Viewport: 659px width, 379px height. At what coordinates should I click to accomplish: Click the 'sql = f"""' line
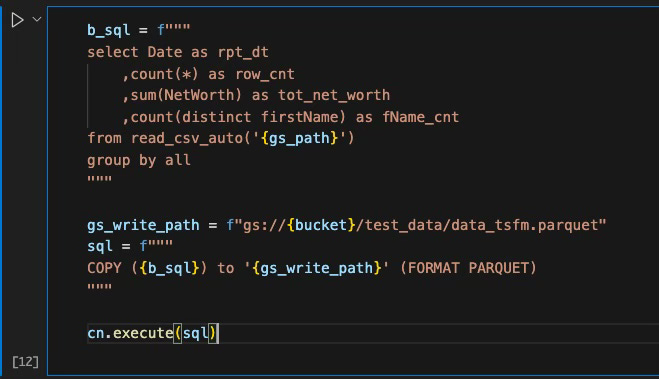point(130,246)
